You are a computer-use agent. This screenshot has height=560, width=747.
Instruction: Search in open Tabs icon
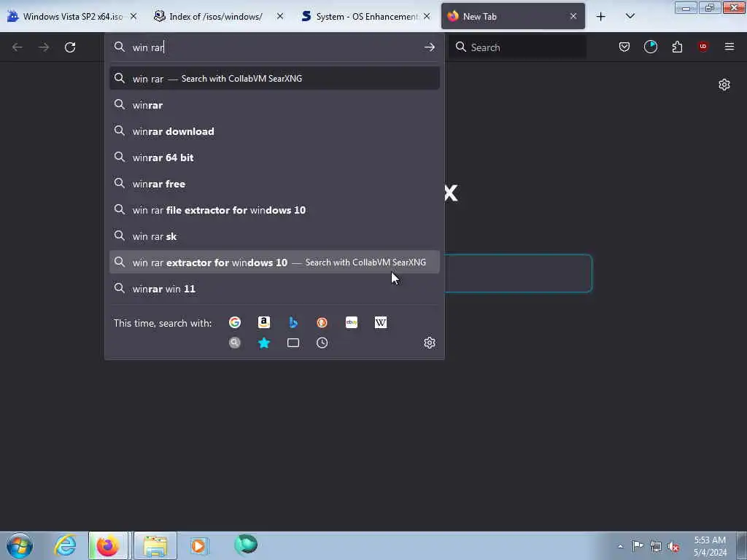(293, 343)
